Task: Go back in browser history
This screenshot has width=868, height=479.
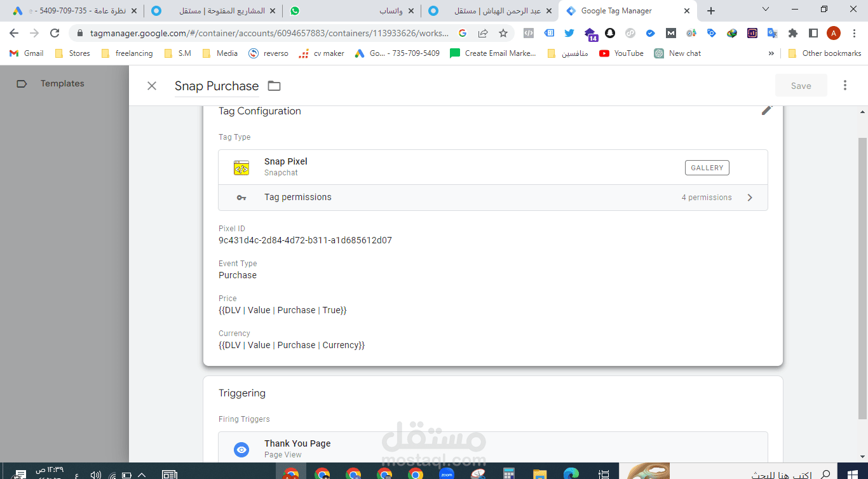Action: pos(14,33)
